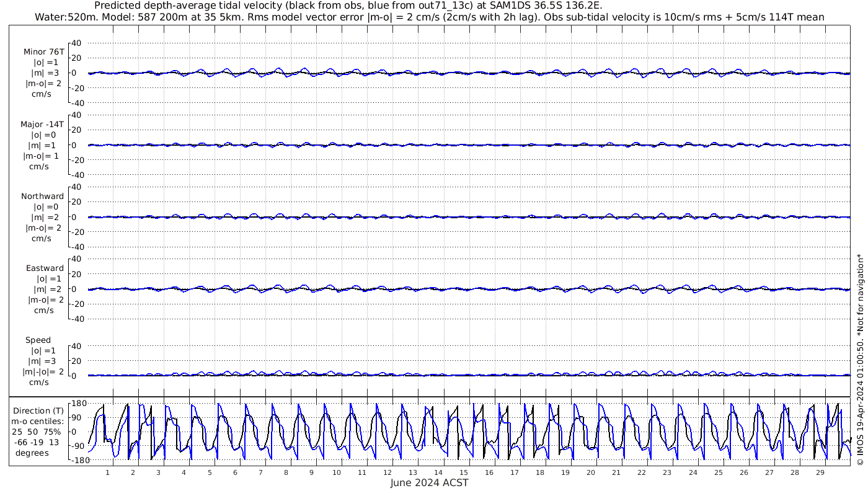868x496 pixels.
Task: Click the 180 tick of Direction panel
Action: pyautogui.click(x=77, y=403)
